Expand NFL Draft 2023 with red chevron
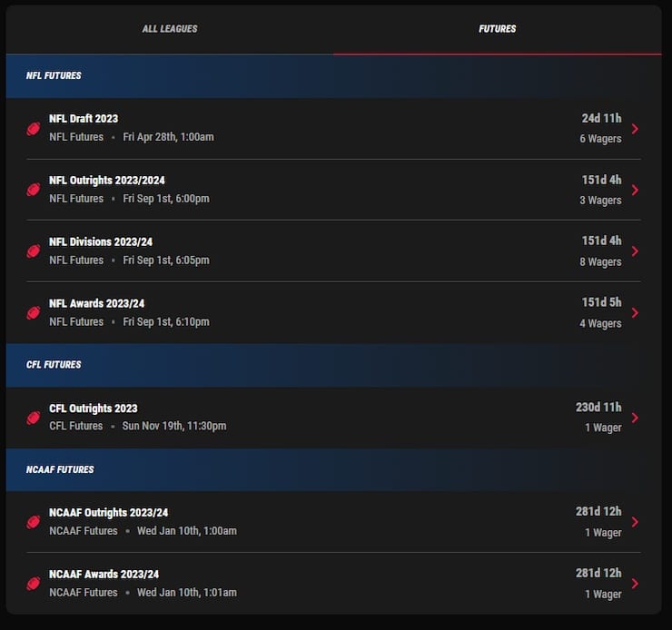The height and width of the screenshot is (630, 672). pos(635,129)
